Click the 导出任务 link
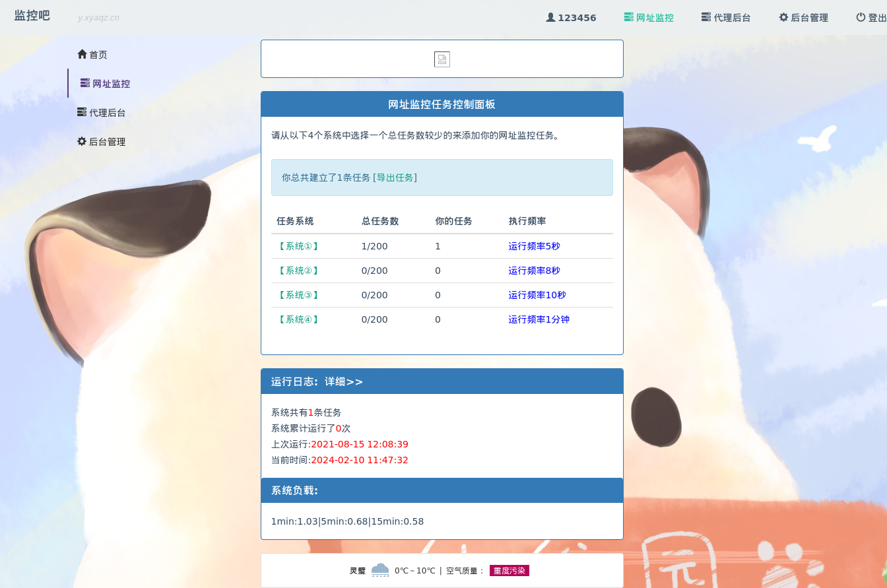 tap(395, 178)
